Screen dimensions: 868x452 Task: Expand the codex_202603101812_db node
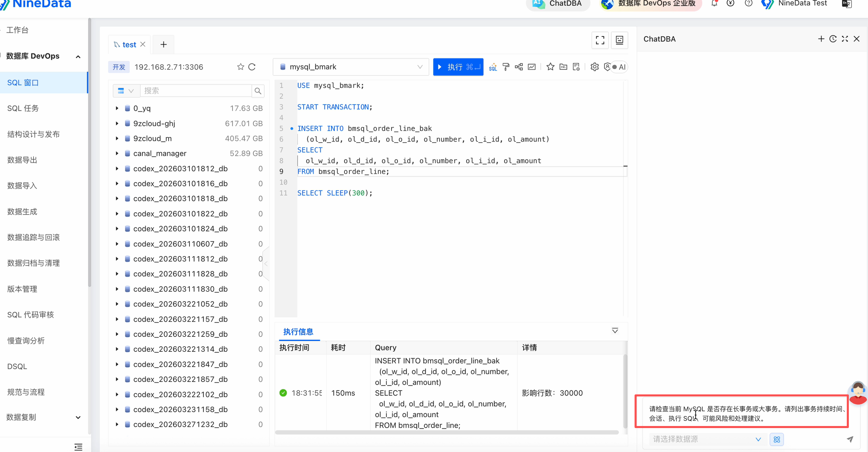tap(117, 169)
